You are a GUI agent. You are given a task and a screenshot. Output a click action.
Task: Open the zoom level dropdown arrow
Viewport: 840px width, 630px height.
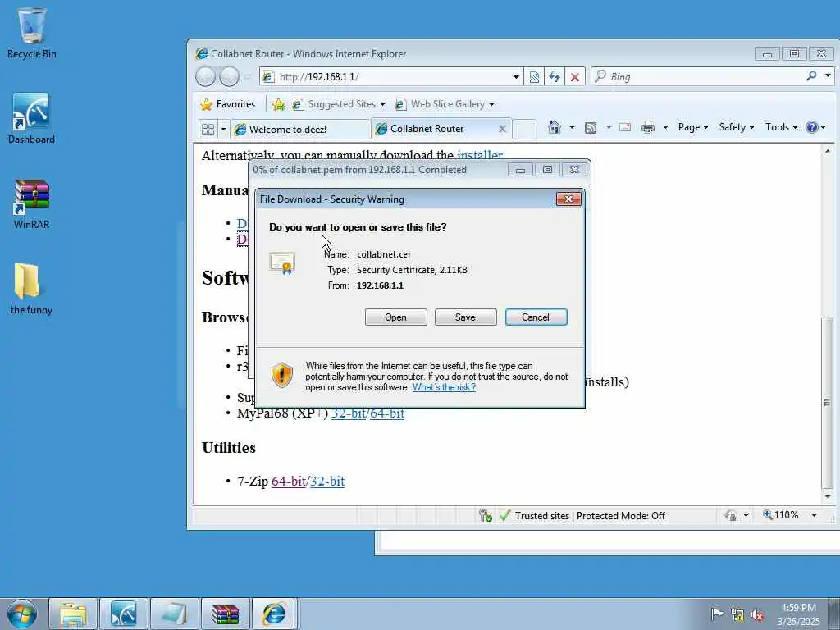tap(814, 515)
